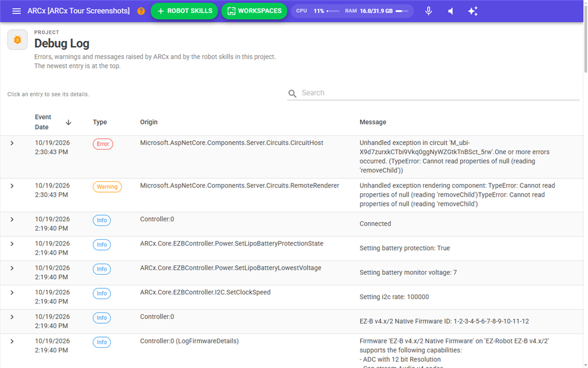
Task: Expand the I2C.SetClockSpeed entry
Action: (x=12, y=293)
